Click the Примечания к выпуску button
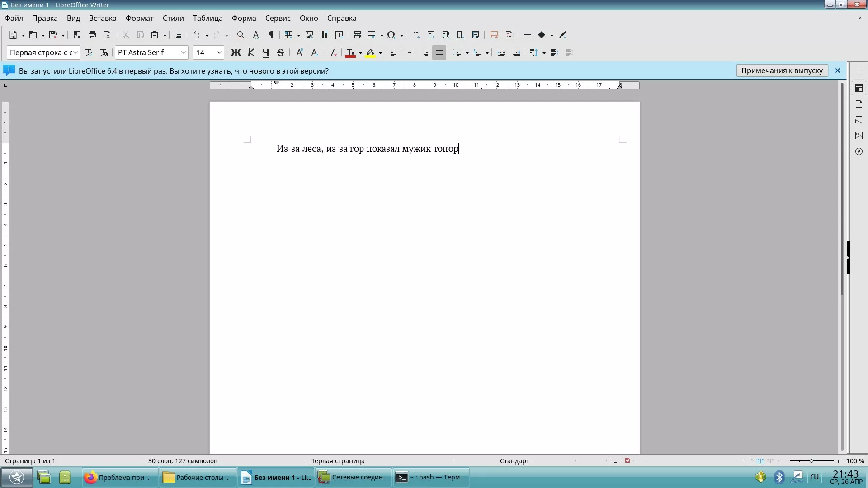The image size is (868, 488). point(782,70)
